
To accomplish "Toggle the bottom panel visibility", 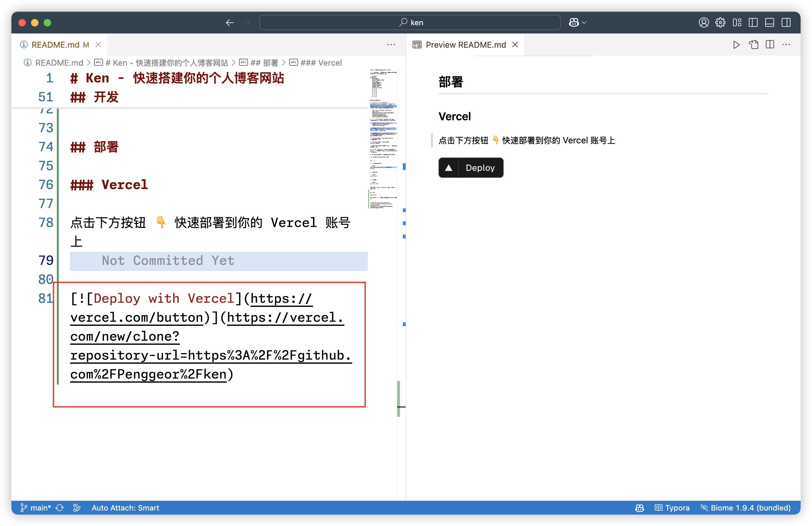I will click(x=770, y=22).
